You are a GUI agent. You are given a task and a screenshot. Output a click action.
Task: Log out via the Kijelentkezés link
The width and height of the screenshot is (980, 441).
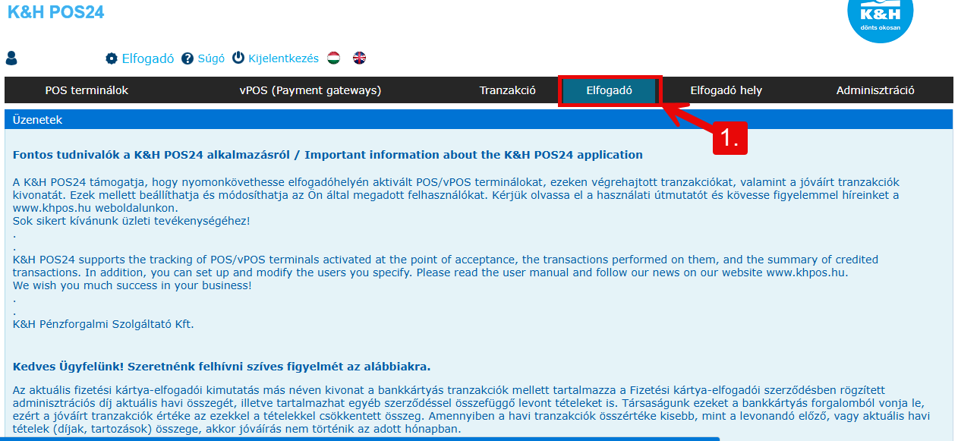[x=283, y=58]
